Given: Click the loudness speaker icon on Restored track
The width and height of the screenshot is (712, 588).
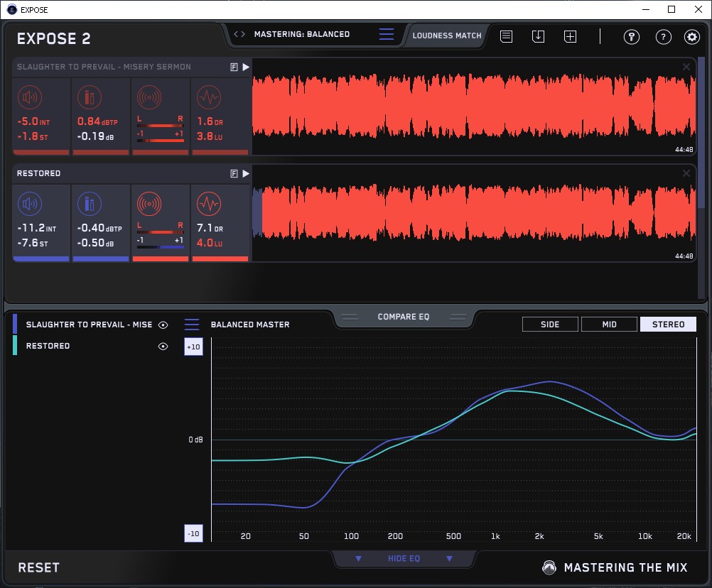Looking at the screenshot, I should click(30, 205).
